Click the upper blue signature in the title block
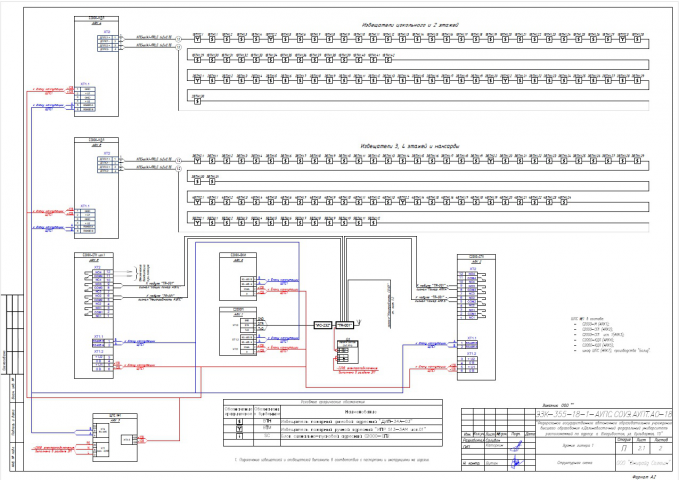This screenshot has height=480, width=679. [x=517, y=445]
